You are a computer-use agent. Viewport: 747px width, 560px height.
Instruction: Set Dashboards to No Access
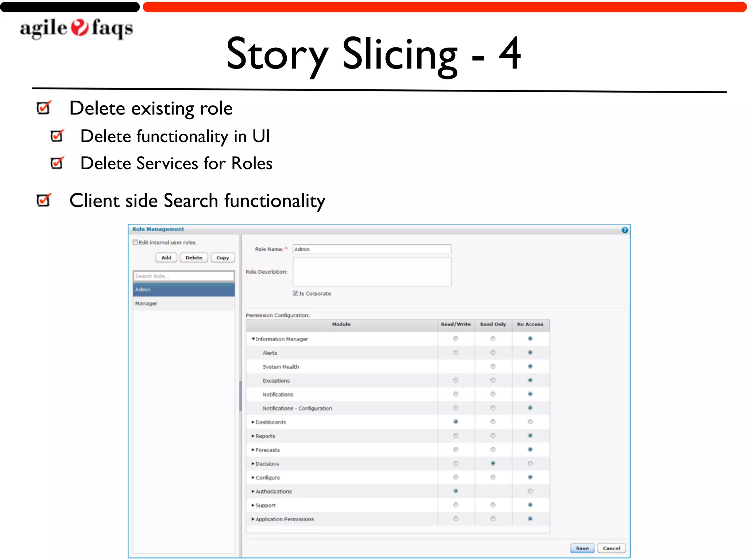click(530, 422)
